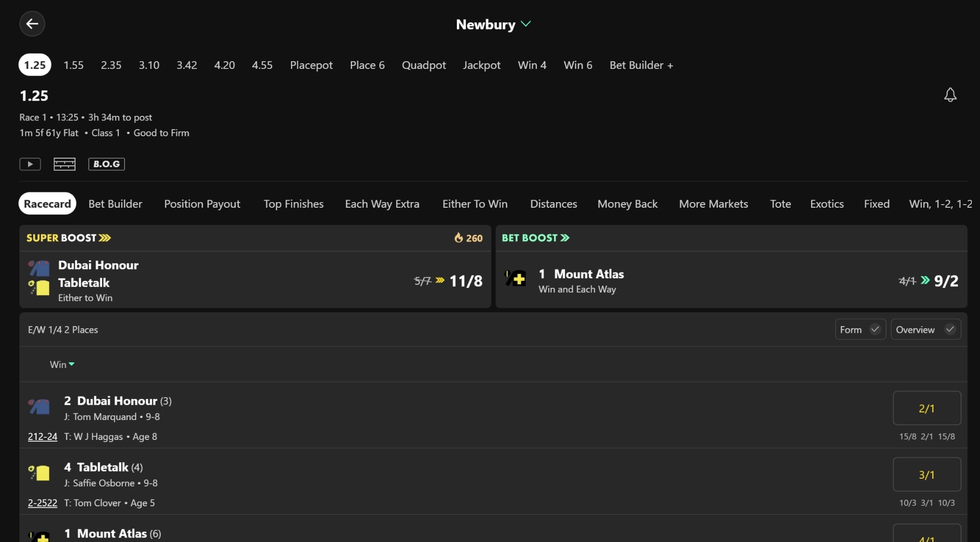Toggle the Overview checkbox
The image size is (980, 542).
[926, 329]
